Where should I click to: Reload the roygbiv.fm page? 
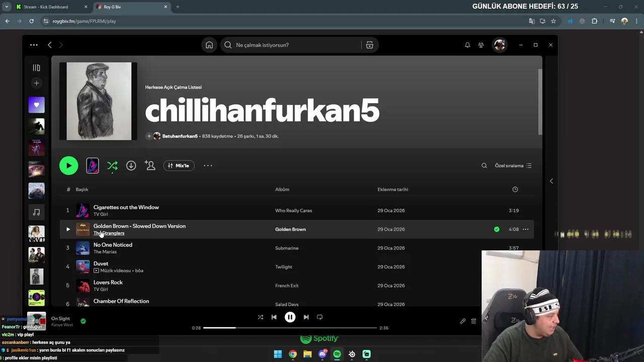pyautogui.click(x=31, y=21)
